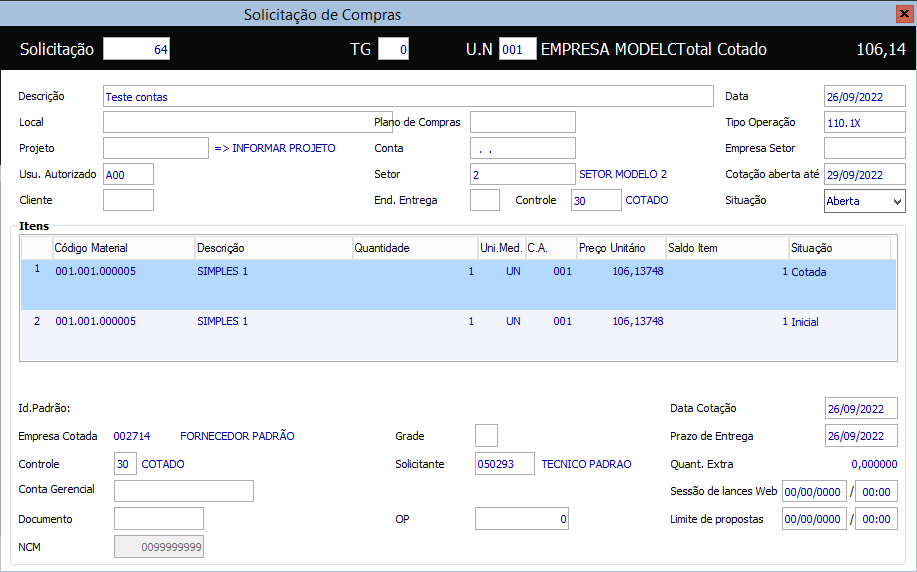The image size is (917, 572).
Task: Click the bottom Controle field below Empresa Cotada
Action: 125,464
